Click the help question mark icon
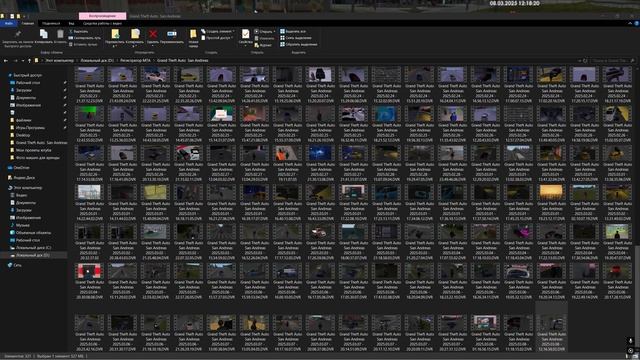 [636, 24]
